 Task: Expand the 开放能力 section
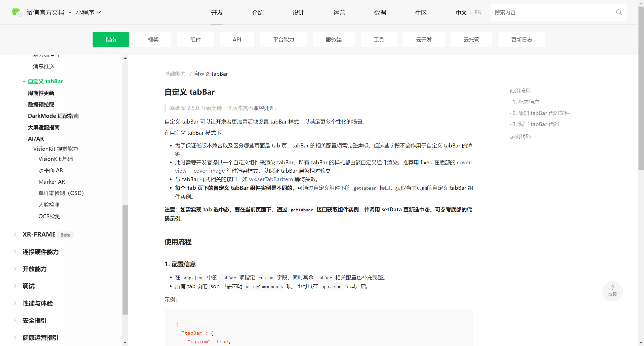(x=15, y=269)
